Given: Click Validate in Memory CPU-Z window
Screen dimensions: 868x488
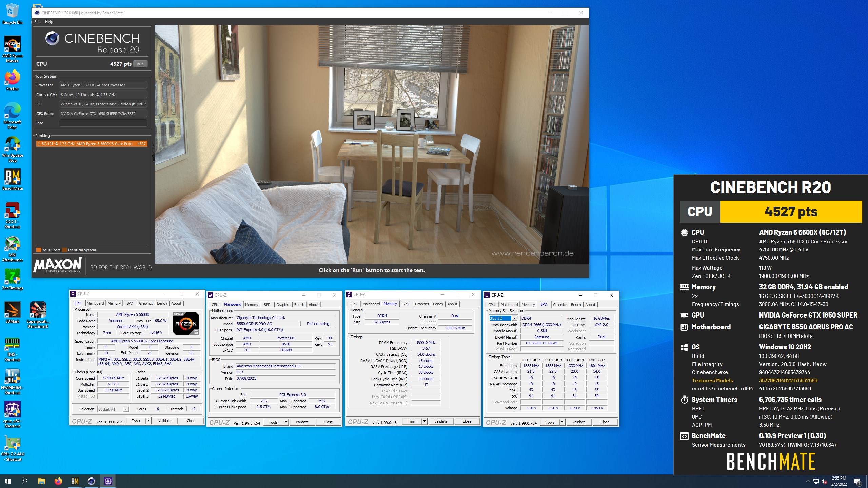Looking at the screenshot, I should [x=441, y=421].
